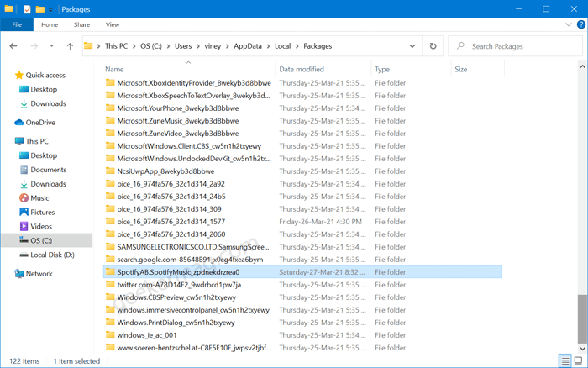The width and height of the screenshot is (588, 368).
Task: Select OneDrive in the navigation pane
Action: click(40, 123)
